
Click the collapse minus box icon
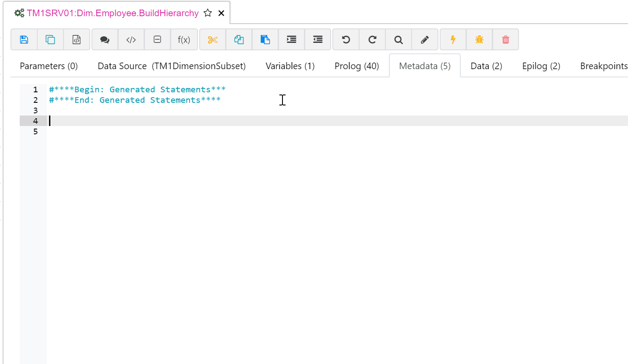tap(157, 40)
